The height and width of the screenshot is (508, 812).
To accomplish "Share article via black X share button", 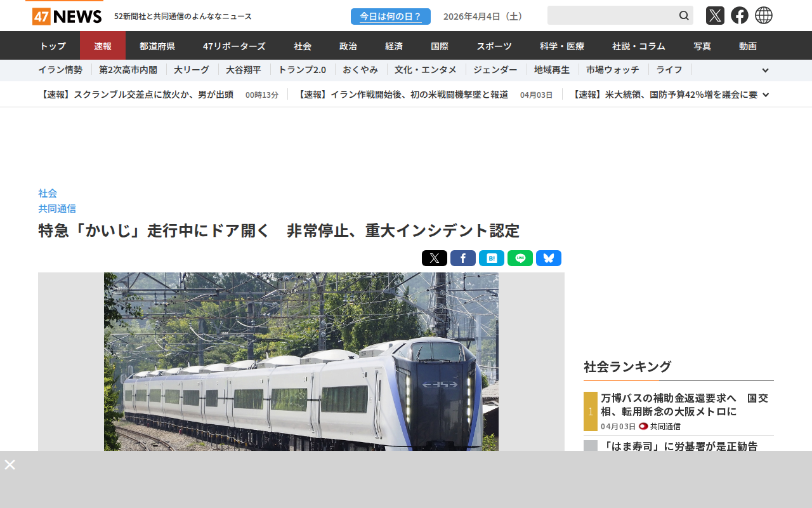I will pos(435,258).
